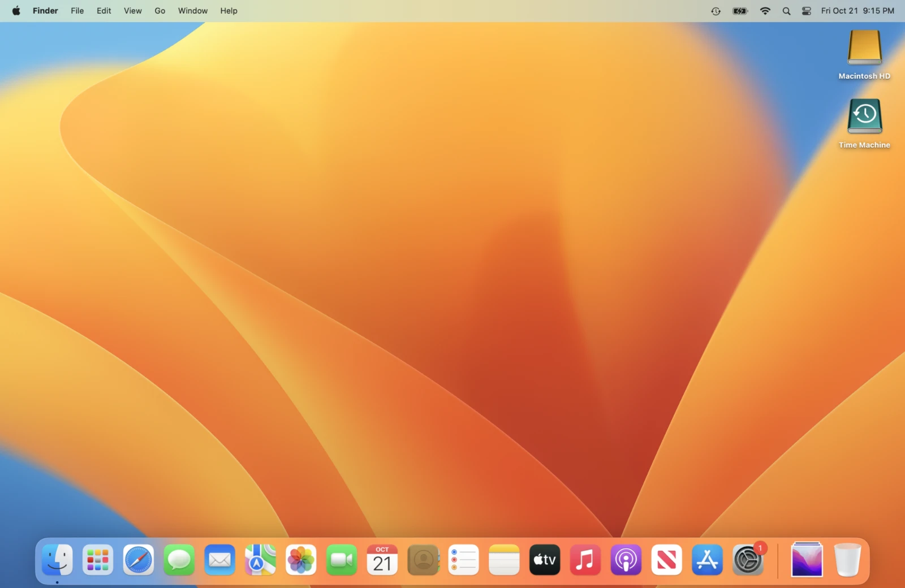Launch the Podcasts app
Image resolution: width=905 pixels, height=588 pixels.
pyautogui.click(x=625, y=560)
